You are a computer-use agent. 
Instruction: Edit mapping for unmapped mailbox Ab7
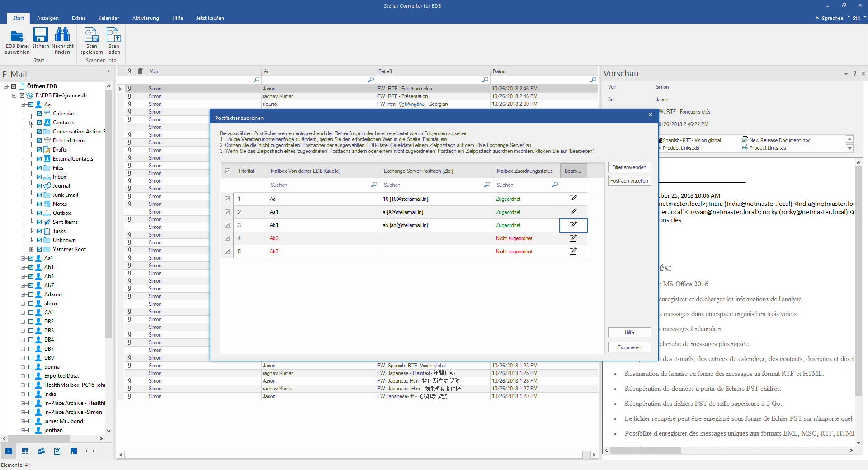click(573, 252)
